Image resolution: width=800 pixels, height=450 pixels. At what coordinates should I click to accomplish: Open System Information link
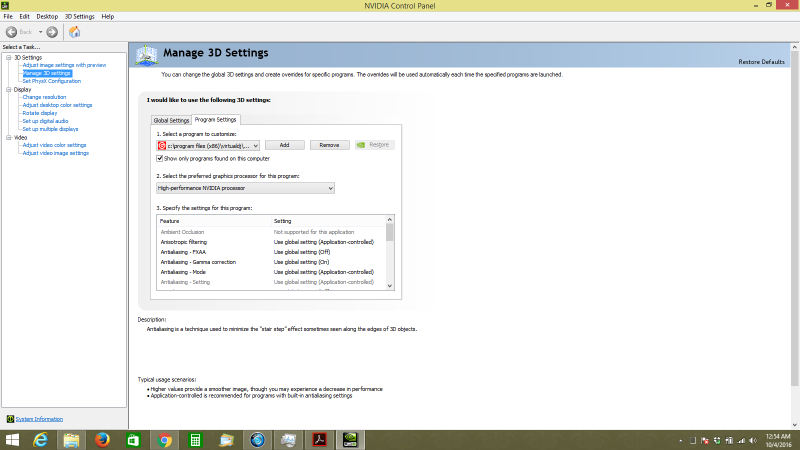click(39, 419)
